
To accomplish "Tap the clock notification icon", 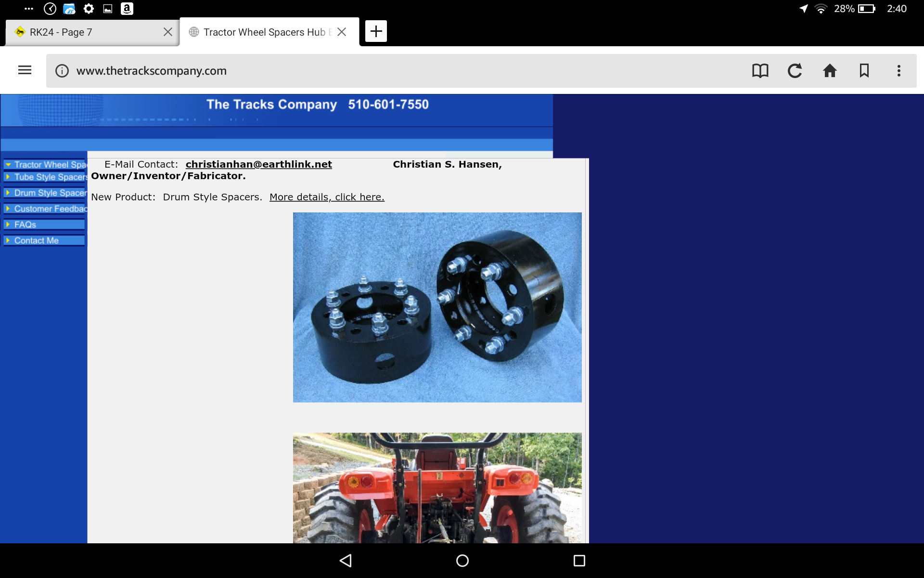I will (x=50, y=8).
